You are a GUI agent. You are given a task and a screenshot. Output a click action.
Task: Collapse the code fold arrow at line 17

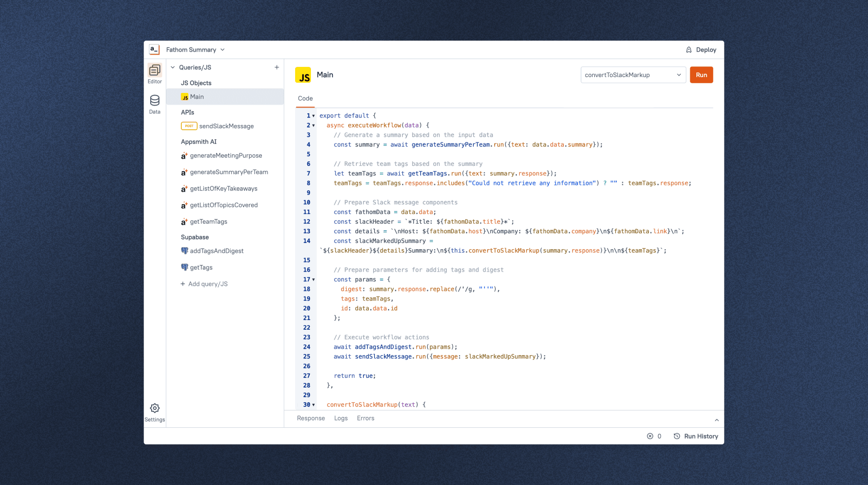(x=313, y=279)
